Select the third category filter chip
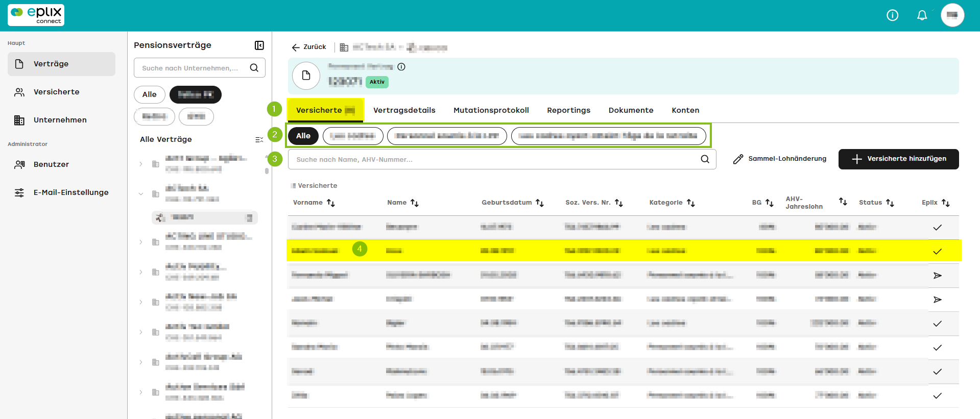 [447, 136]
